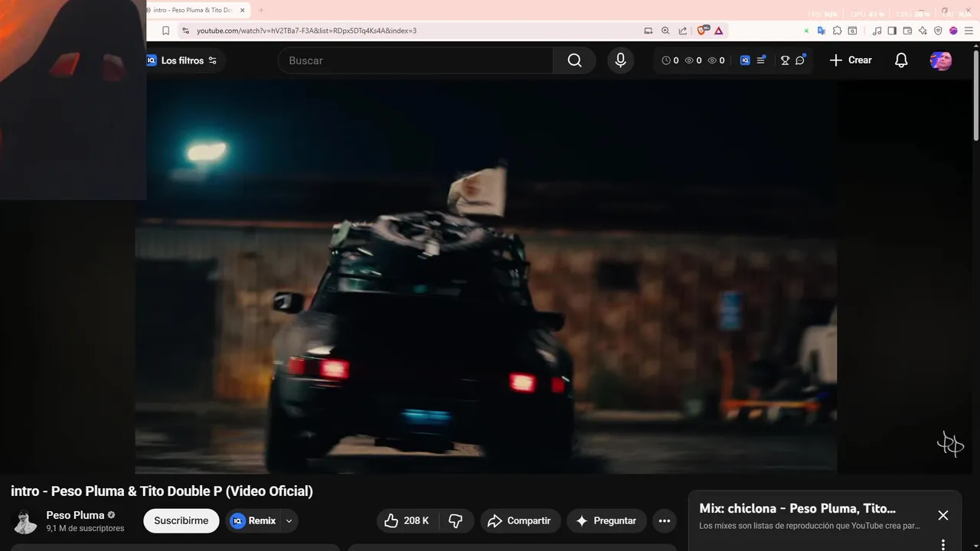Open the Crear create menu
Image resolution: width=980 pixels, height=551 pixels.
click(851, 60)
